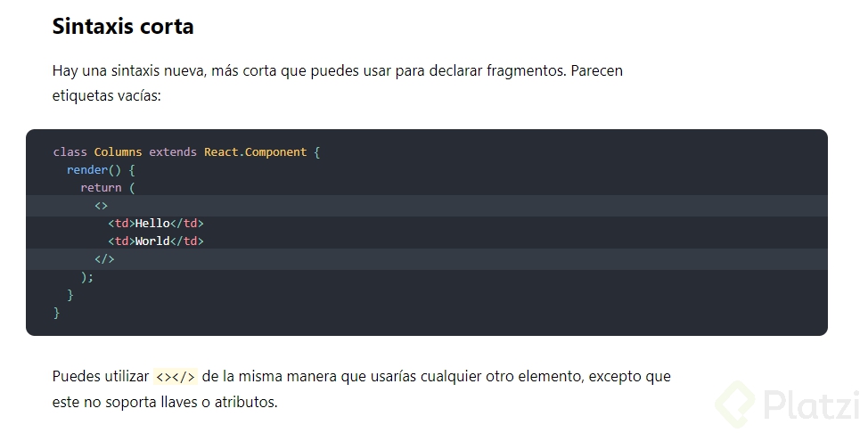Click the ");" line in code
This screenshot has height=433, width=868.
[x=86, y=277]
